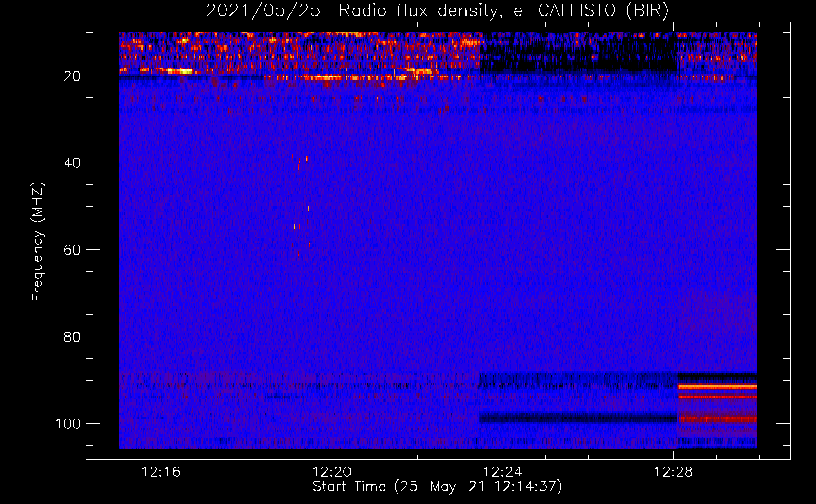
Task: Click the 'Start Time (25-May-21 12:14:37)' label
Action: coord(437,487)
